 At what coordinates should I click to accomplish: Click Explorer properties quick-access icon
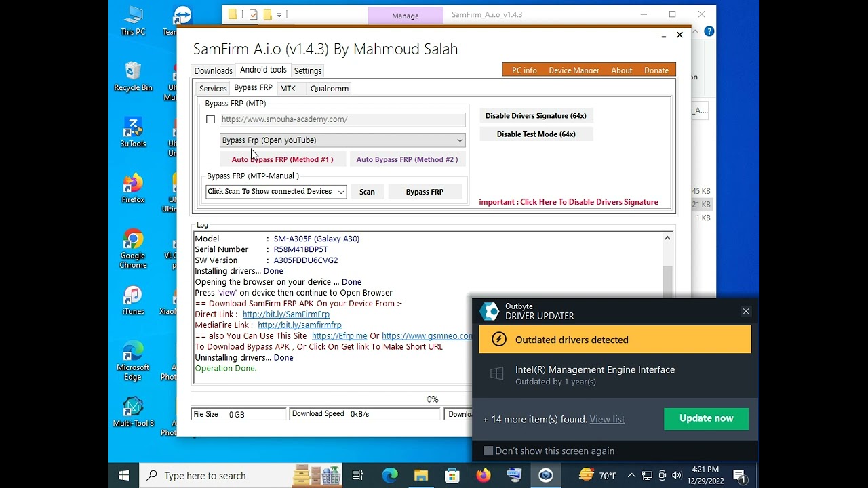pos(253,14)
